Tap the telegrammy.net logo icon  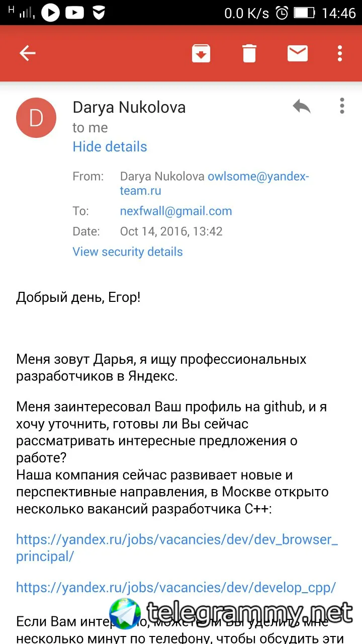(x=126, y=615)
